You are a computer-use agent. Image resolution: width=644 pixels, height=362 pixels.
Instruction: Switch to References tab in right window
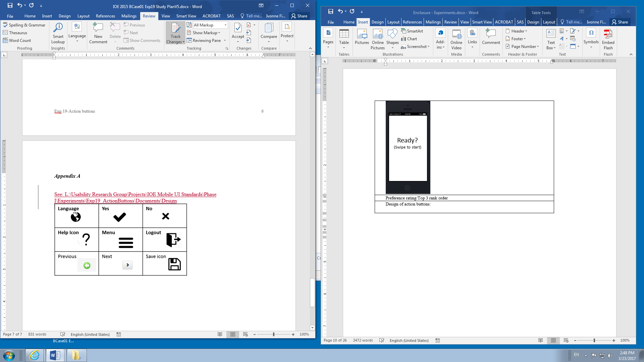[x=412, y=22]
